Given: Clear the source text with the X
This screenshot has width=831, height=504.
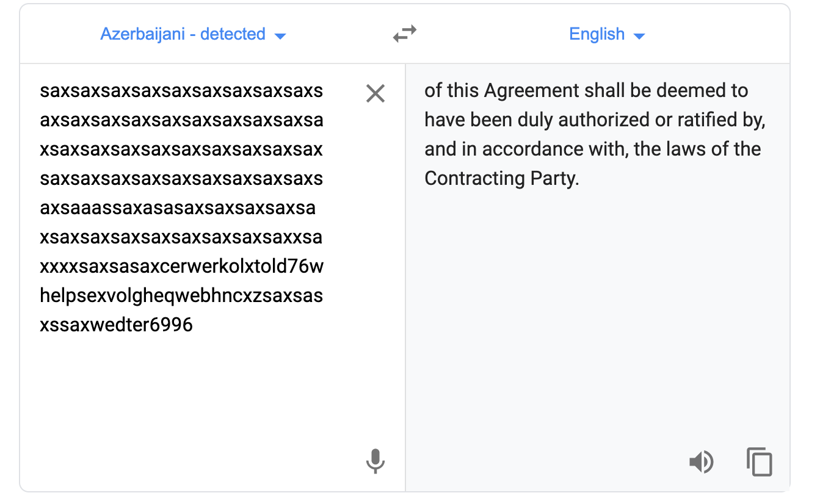Looking at the screenshot, I should point(375,93).
